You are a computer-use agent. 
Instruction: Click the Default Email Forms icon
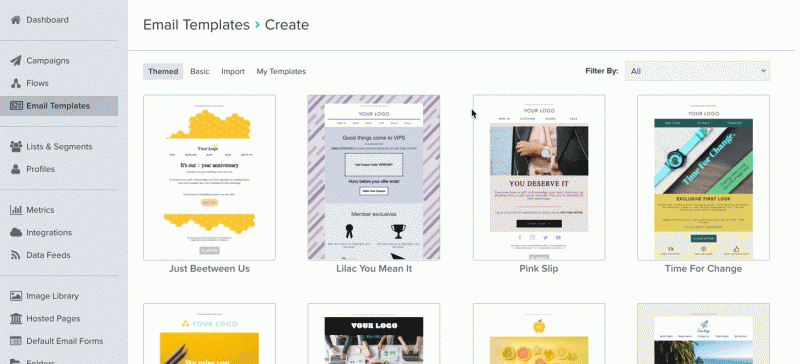click(16, 341)
